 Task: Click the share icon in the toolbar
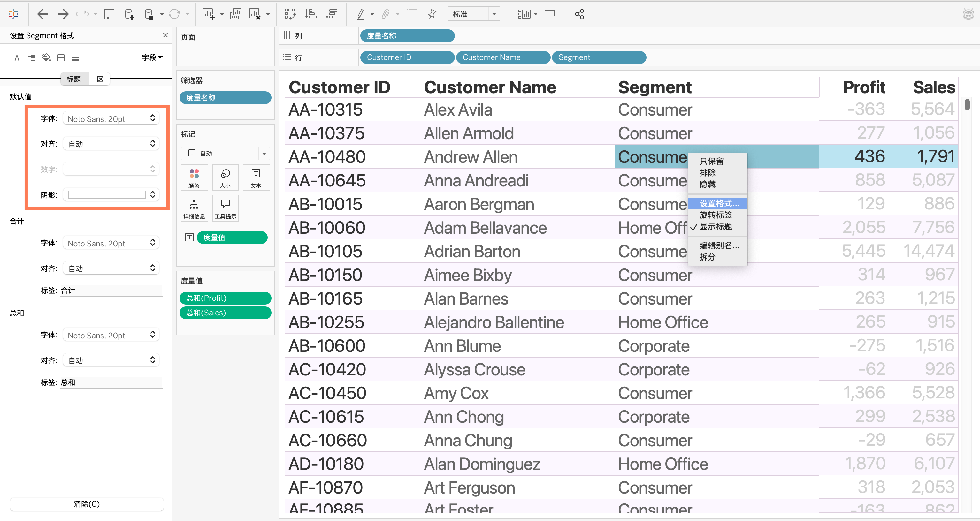(x=579, y=14)
